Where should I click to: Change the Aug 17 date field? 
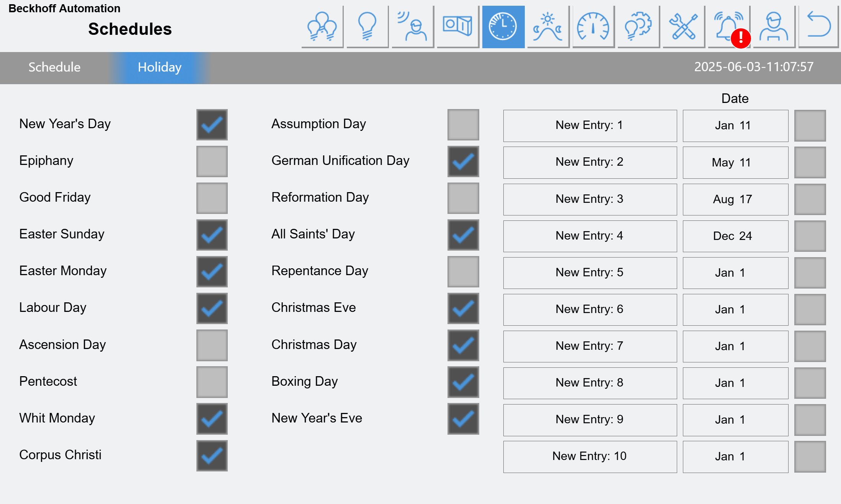pos(735,199)
